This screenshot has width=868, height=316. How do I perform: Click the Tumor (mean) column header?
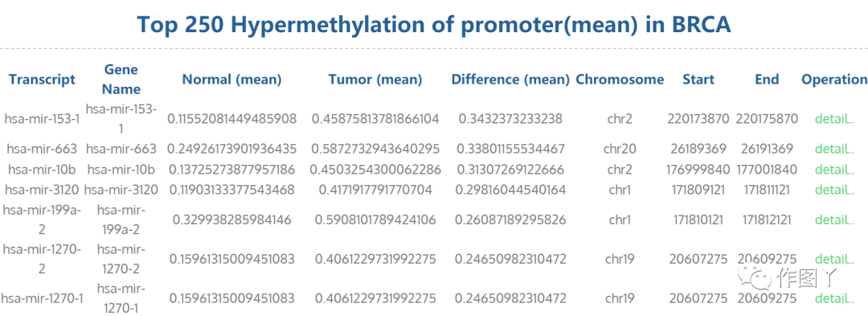(375, 79)
